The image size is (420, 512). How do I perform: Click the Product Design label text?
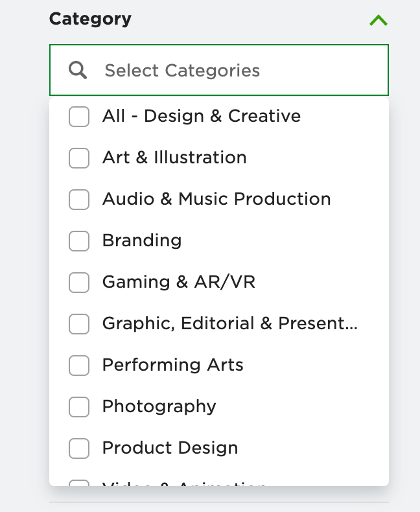coord(170,448)
